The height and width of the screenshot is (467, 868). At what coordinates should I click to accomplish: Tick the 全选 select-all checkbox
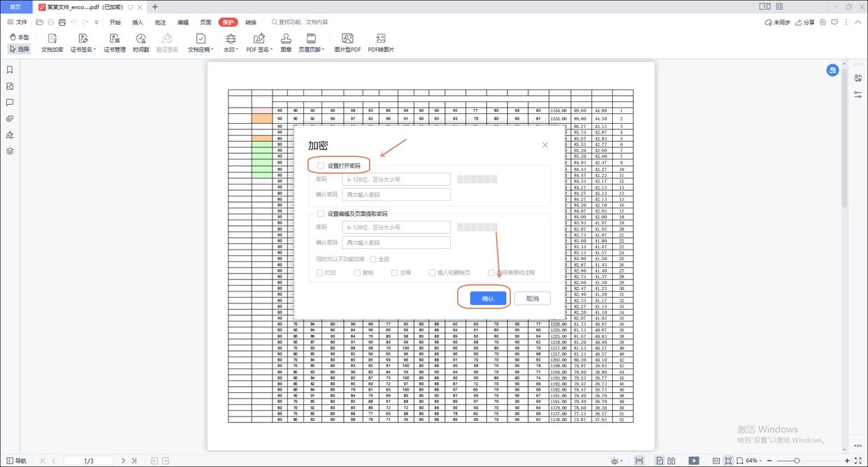tap(373, 259)
